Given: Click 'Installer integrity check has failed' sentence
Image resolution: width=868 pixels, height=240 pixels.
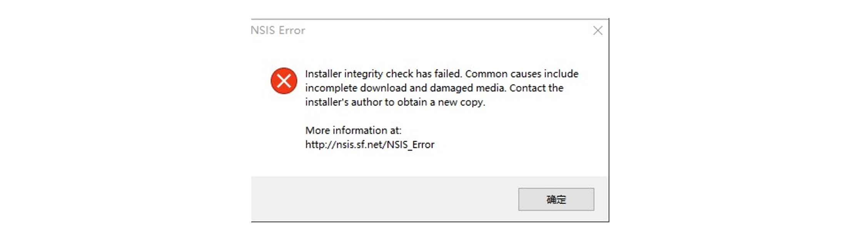Looking at the screenshot, I should (383, 74).
